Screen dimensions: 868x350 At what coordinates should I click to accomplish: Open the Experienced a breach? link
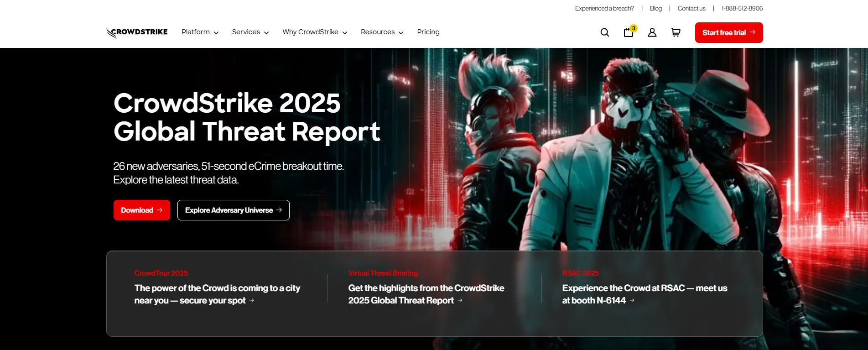[604, 8]
